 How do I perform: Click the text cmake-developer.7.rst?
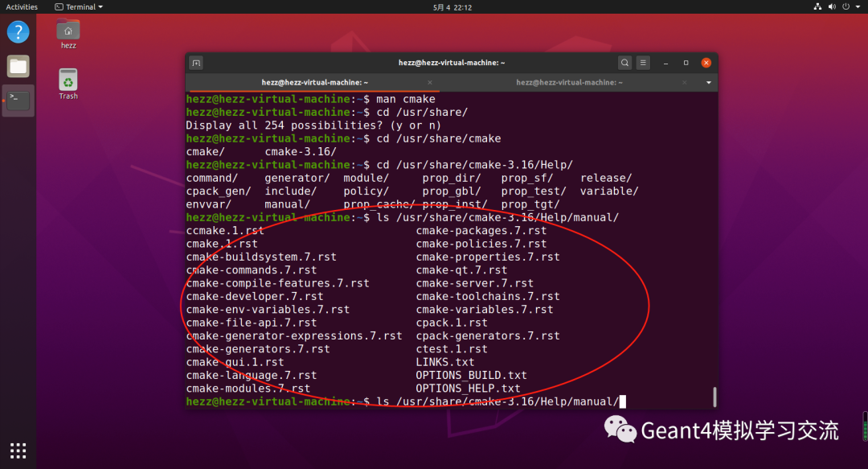(x=255, y=297)
